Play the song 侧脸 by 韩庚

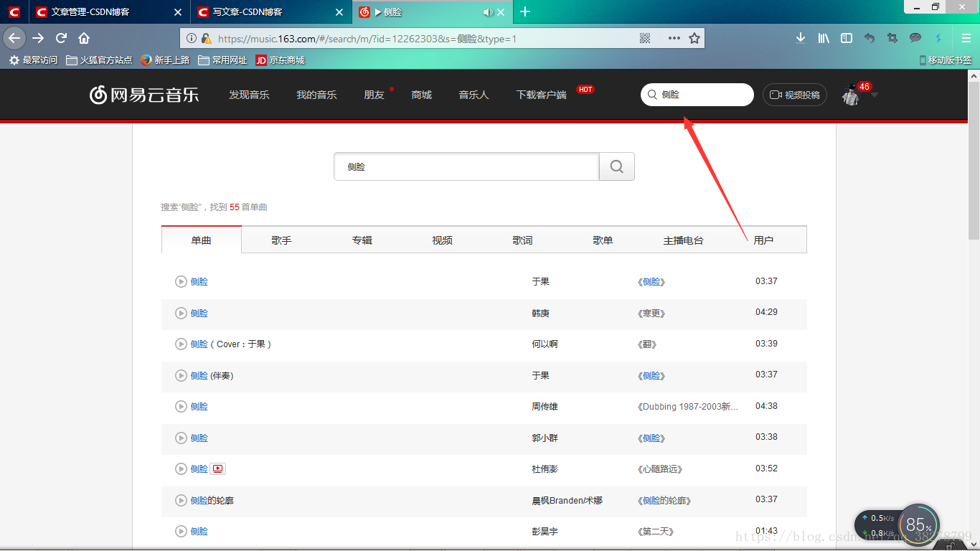181,313
